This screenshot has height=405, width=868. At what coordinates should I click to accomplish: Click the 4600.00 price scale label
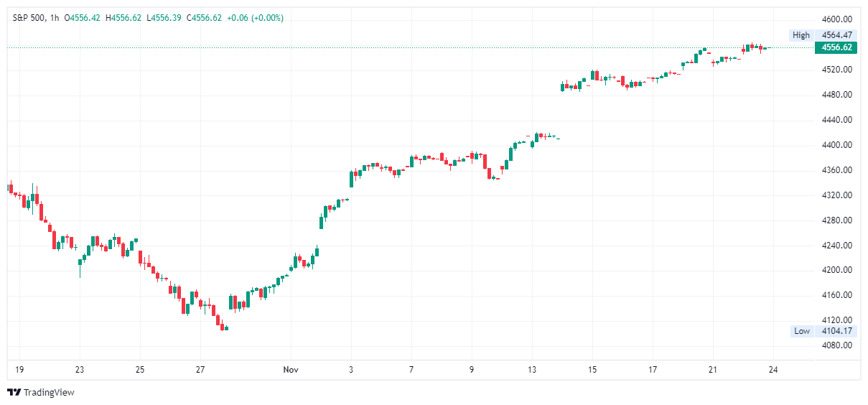click(836, 19)
